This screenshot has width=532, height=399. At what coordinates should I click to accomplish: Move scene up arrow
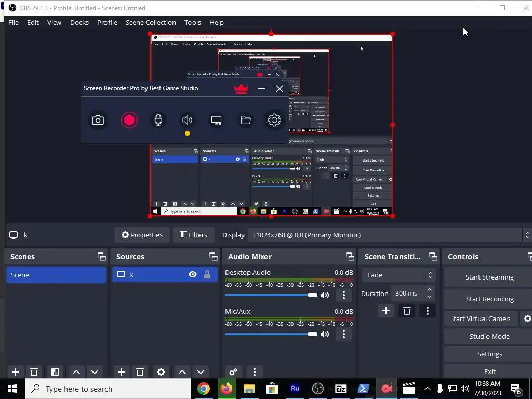click(76, 372)
